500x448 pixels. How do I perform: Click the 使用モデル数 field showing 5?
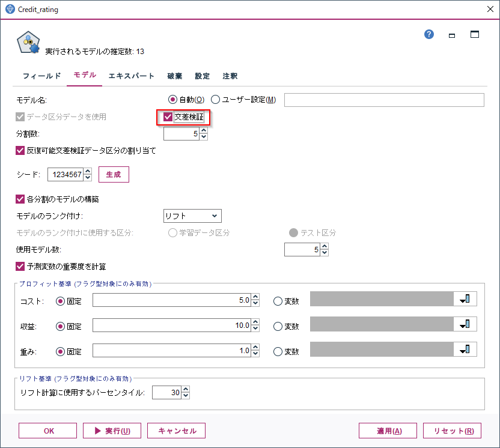[302, 250]
